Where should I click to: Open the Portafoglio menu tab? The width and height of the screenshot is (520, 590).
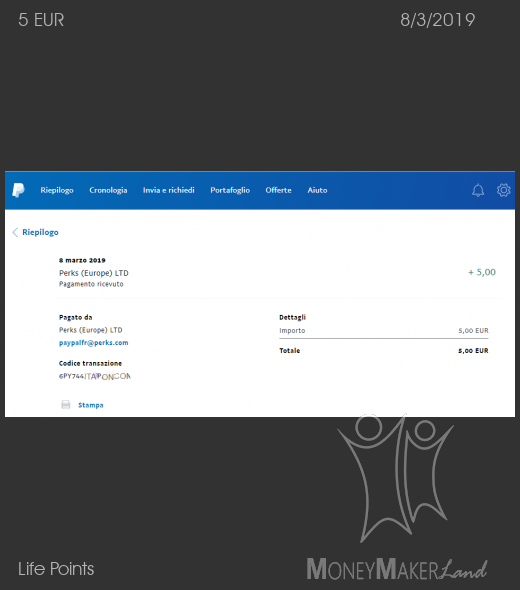tap(230, 190)
